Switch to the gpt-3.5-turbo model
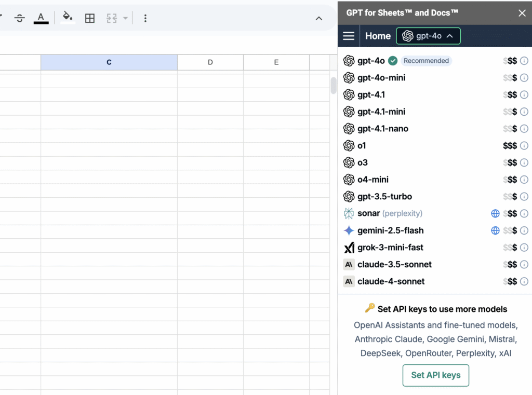 click(x=435, y=196)
